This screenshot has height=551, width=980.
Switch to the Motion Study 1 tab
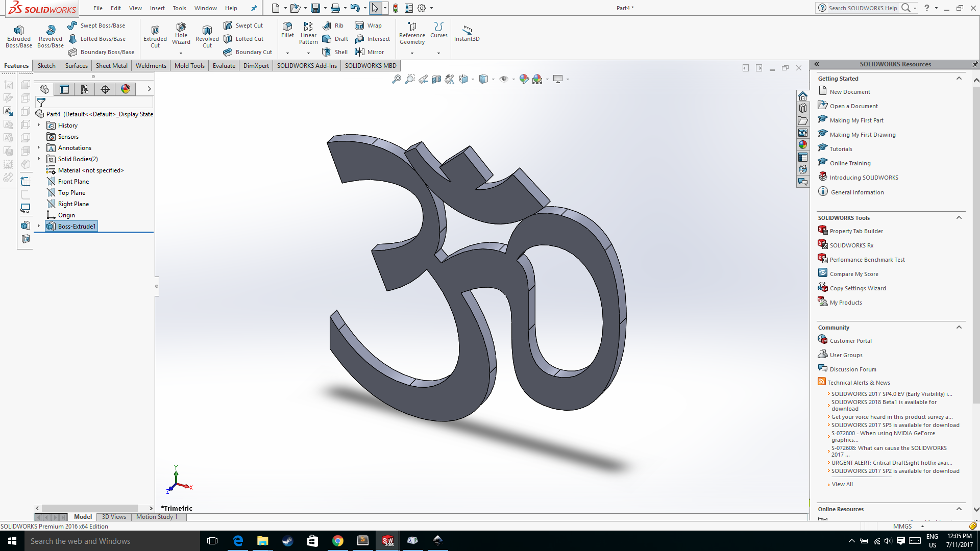[x=157, y=517]
